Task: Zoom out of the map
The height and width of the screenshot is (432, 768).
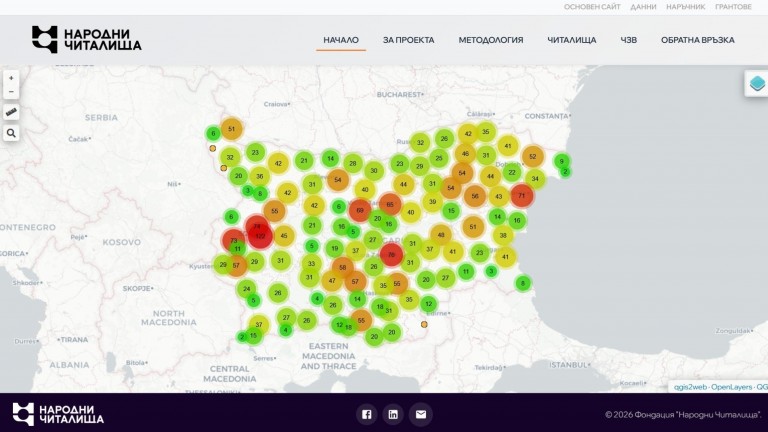Action: pos(11,91)
